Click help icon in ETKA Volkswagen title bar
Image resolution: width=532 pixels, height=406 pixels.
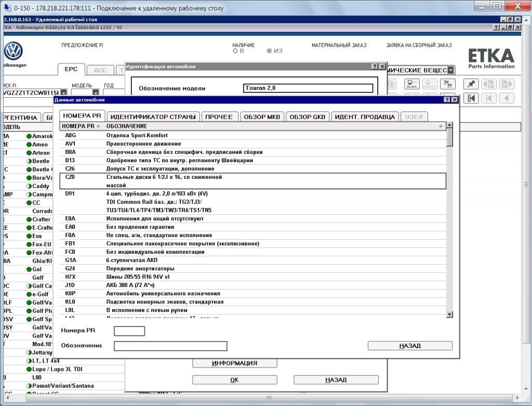496,28
